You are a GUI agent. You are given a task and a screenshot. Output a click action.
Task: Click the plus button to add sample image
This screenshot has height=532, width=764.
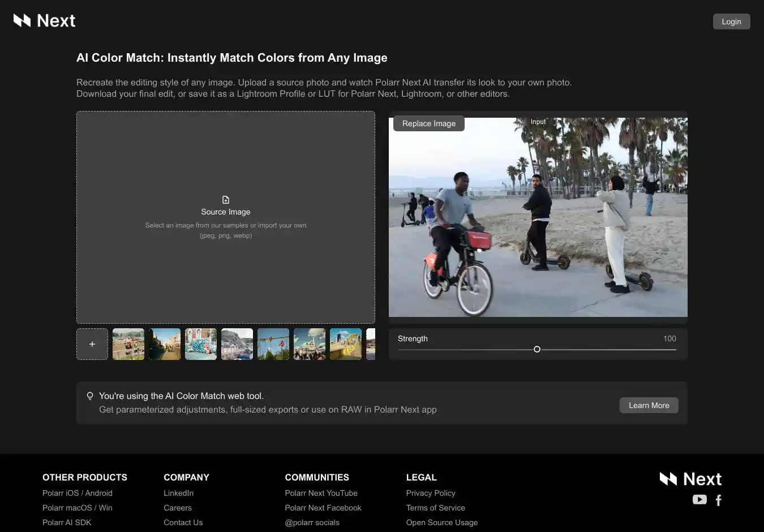pyautogui.click(x=92, y=344)
